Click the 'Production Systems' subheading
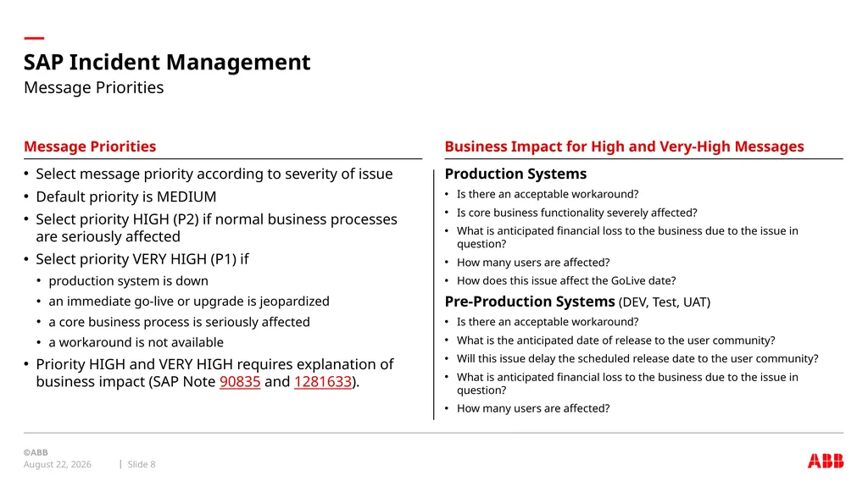This screenshot has width=868, height=487. 515,174
